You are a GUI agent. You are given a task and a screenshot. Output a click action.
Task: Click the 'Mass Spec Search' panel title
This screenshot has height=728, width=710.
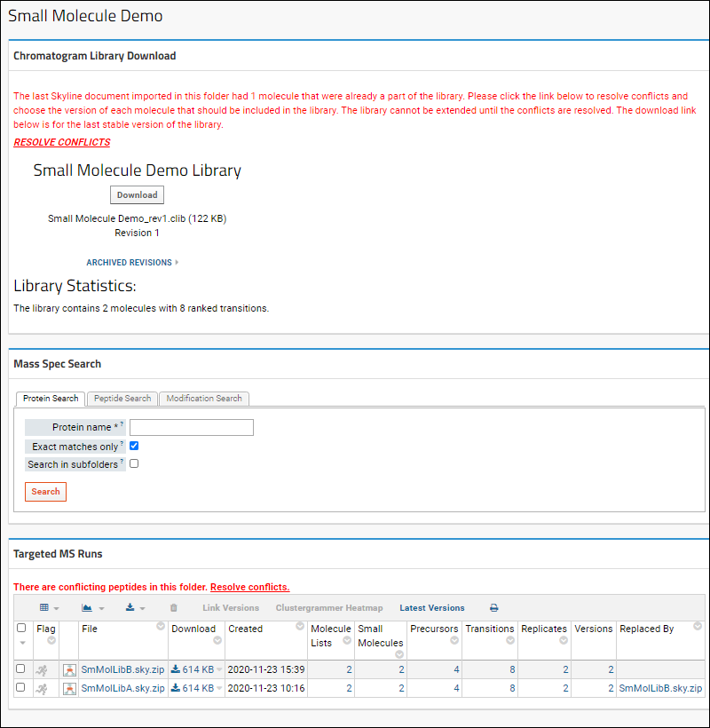pyautogui.click(x=57, y=364)
